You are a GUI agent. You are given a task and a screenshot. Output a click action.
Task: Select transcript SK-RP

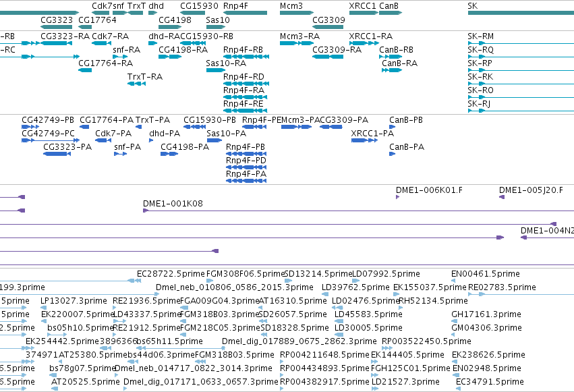521,70
